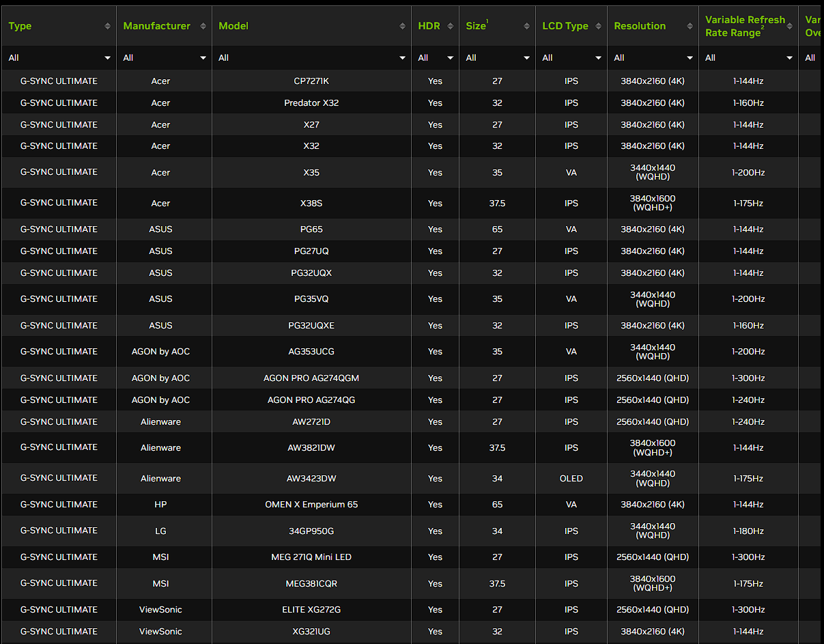Click the HP manufacturer cell
This screenshot has width=824, height=644.
[161, 505]
